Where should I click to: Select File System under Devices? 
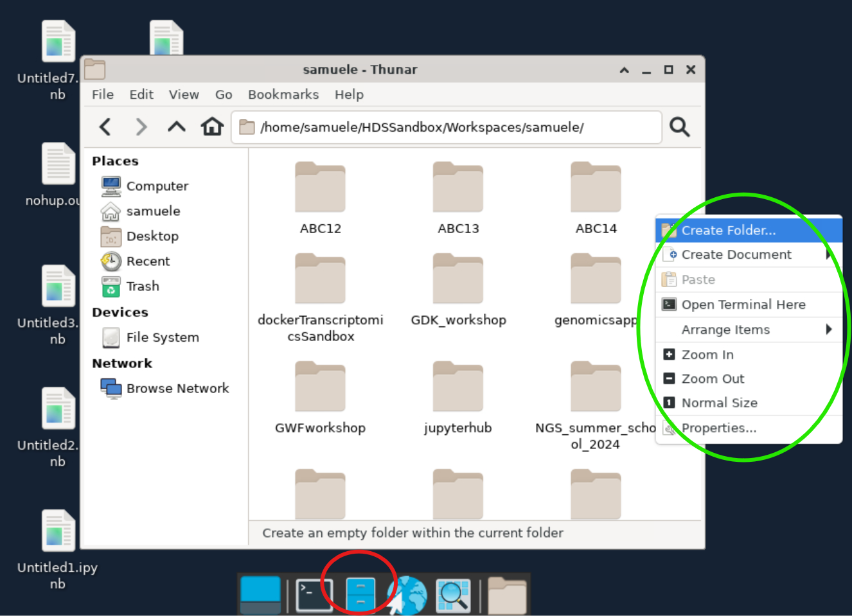coord(162,337)
